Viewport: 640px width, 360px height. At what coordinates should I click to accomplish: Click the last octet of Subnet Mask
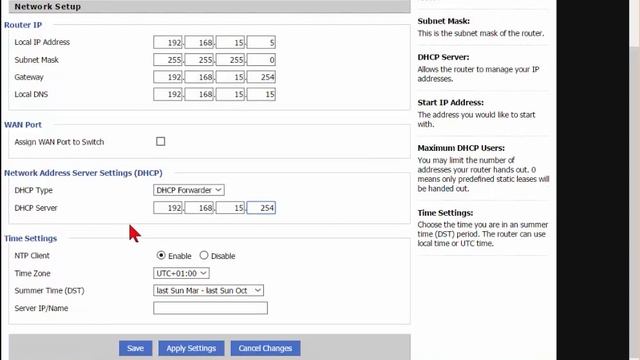[261, 60]
